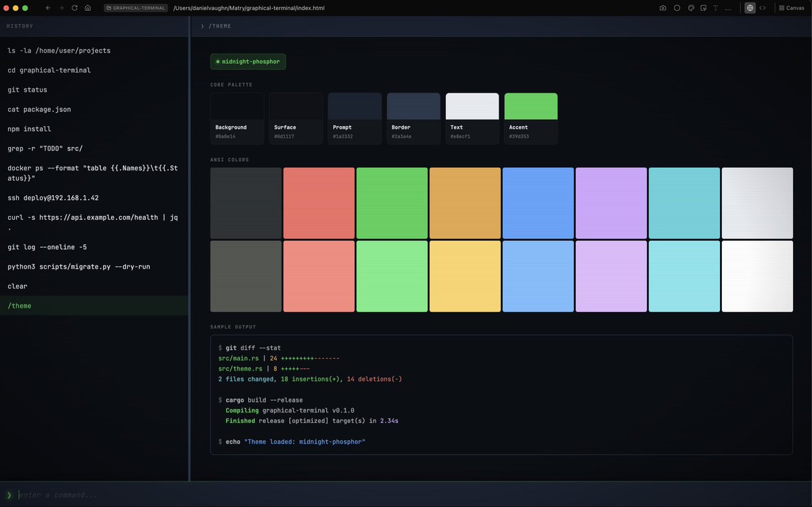Click the 'cargo build --release' command line

(261, 400)
